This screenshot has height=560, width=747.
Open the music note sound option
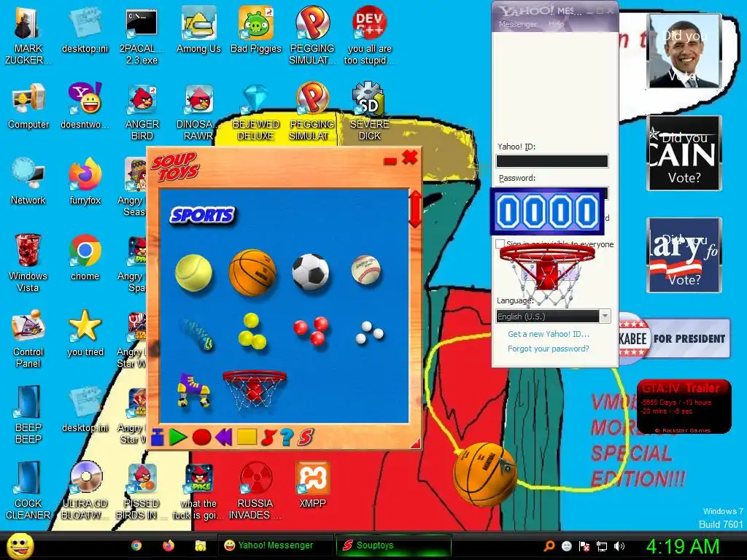point(268,437)
